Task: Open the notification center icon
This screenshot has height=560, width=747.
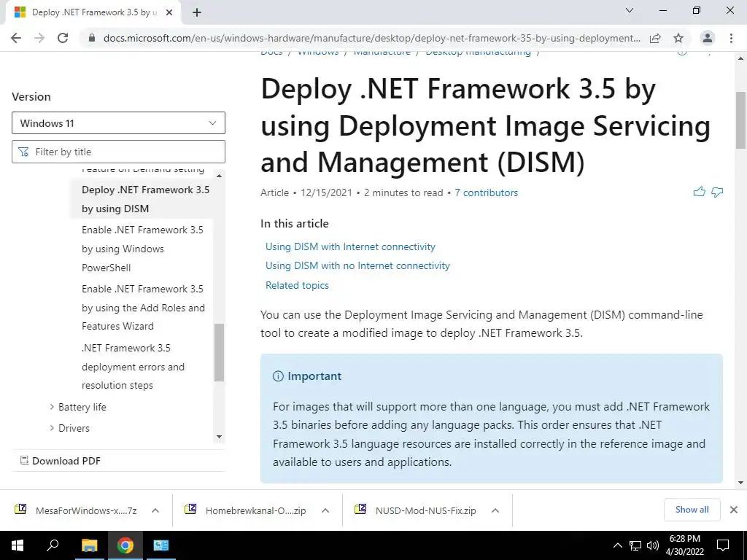Action: click(x=723, y=545)
